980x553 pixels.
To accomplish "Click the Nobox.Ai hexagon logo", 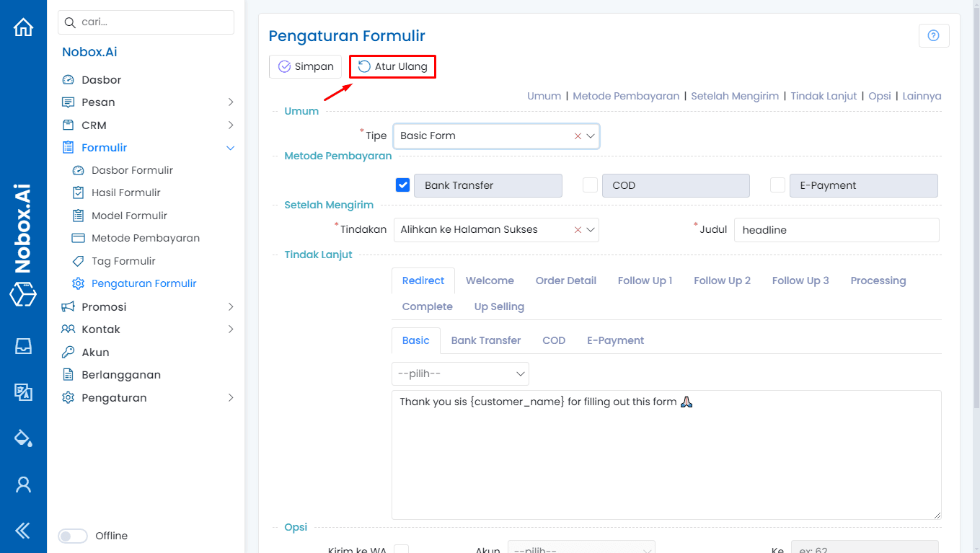I will (23, 294).
